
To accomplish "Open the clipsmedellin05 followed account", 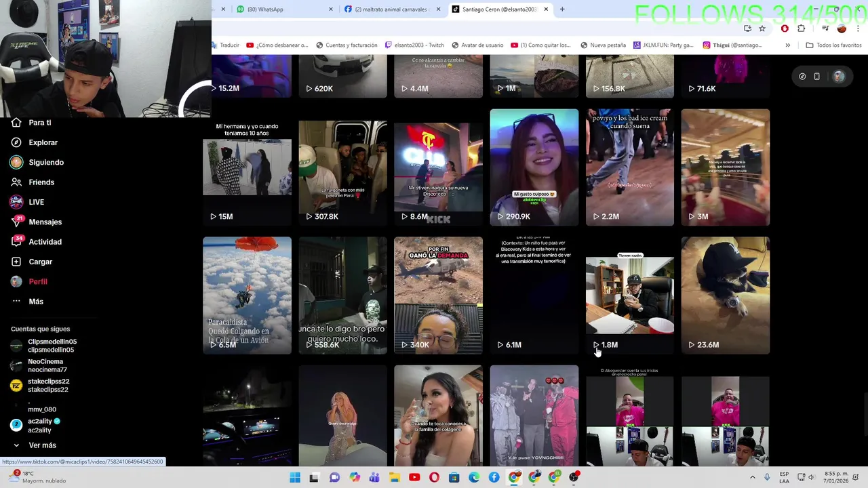I will (44, 346).
